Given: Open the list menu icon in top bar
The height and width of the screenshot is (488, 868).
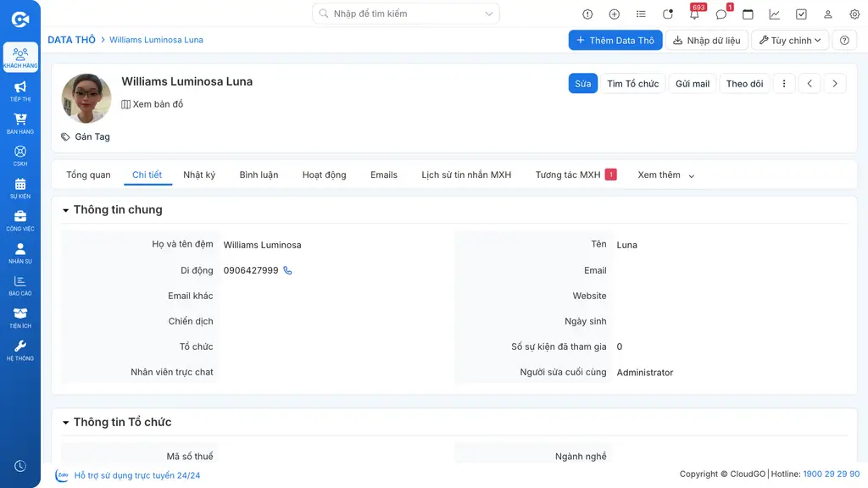Looking at the screenshot, I should pyautogui.click(x=641, y=14).
